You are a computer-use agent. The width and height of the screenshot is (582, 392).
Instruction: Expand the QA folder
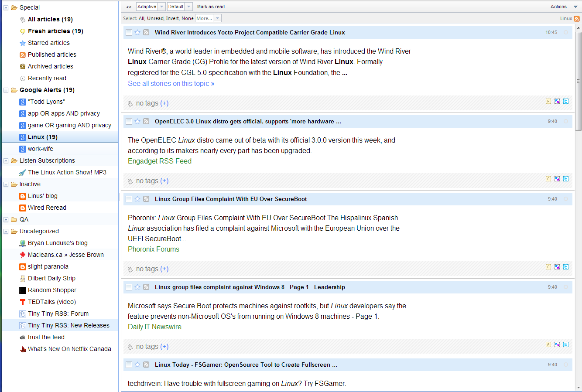pos(6,219)
